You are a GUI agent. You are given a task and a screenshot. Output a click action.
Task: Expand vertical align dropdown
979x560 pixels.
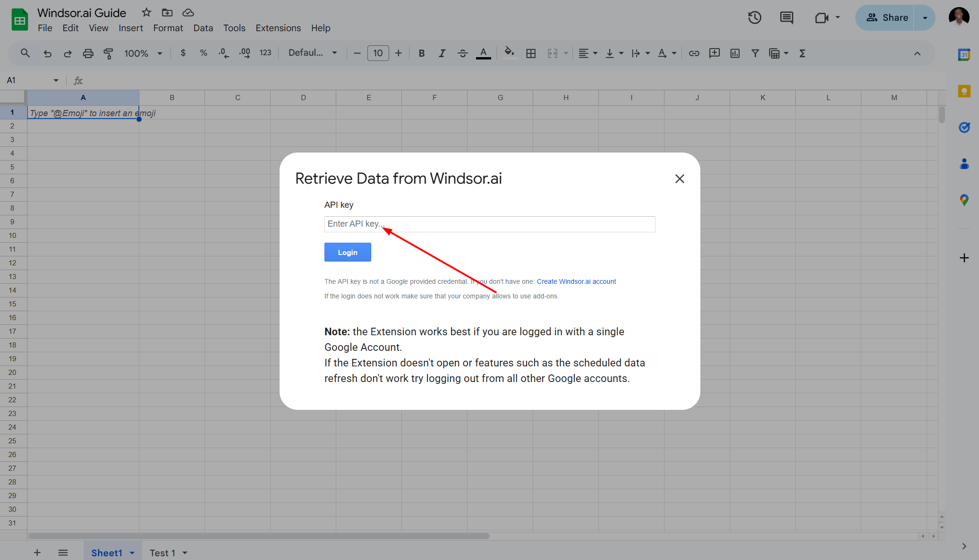coord(621,53)
